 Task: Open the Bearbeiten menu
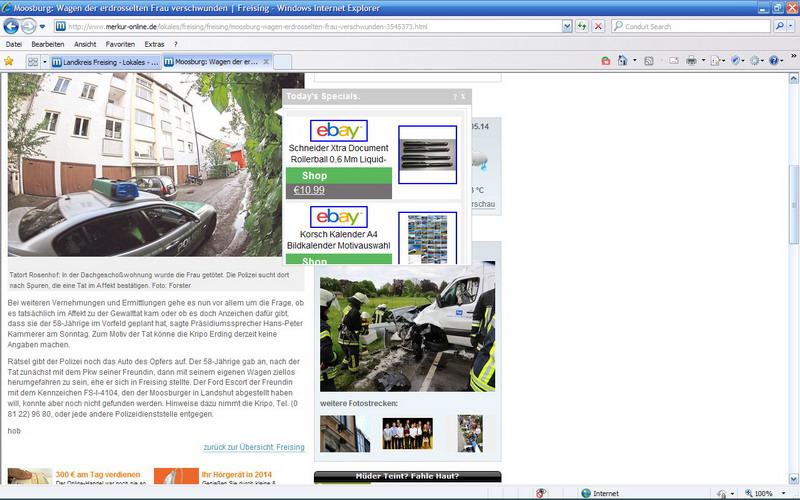click(x=47, y=44)
